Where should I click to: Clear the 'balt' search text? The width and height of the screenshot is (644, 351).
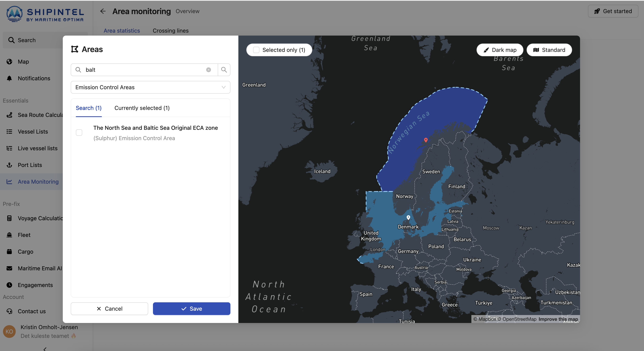[x=208, y=70]
